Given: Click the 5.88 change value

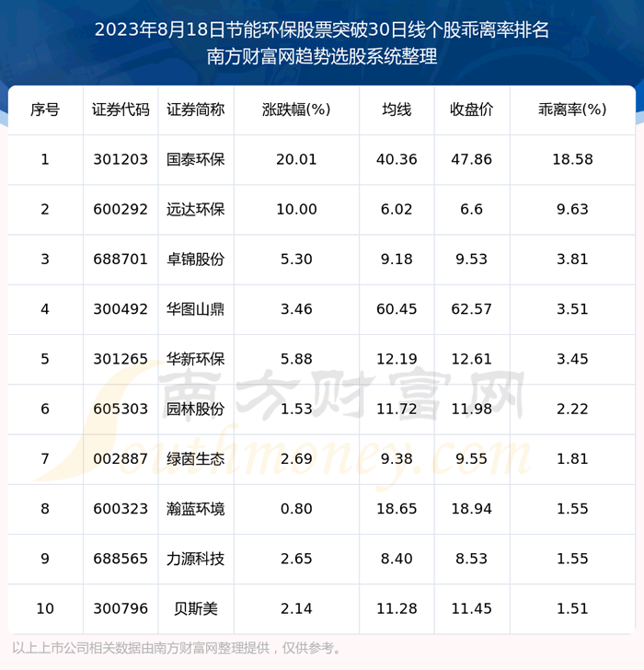Looking at the screenshot, I should pyautogui.click(x=296, y=359).
